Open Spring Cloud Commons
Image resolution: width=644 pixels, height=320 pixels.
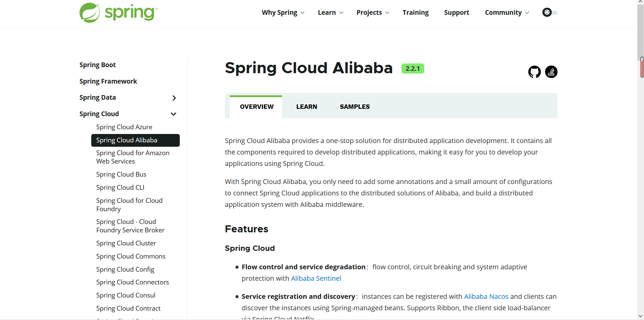click(131, 256)
